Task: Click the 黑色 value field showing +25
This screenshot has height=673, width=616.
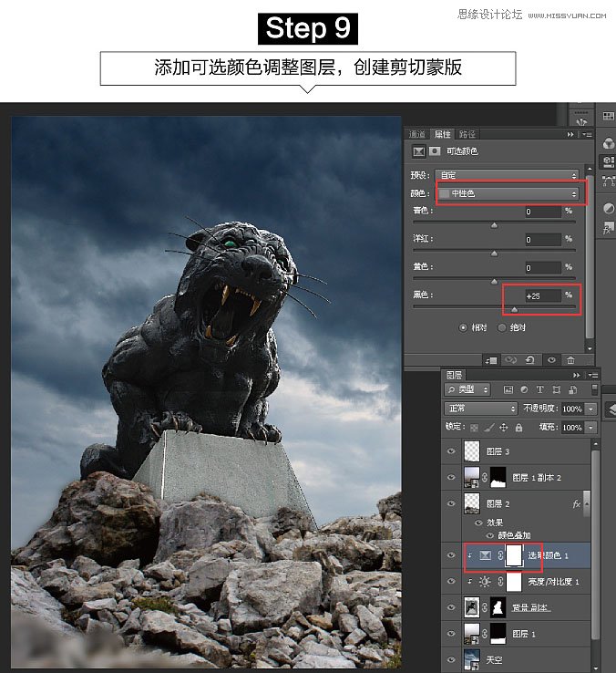Action: pos(541,295)
